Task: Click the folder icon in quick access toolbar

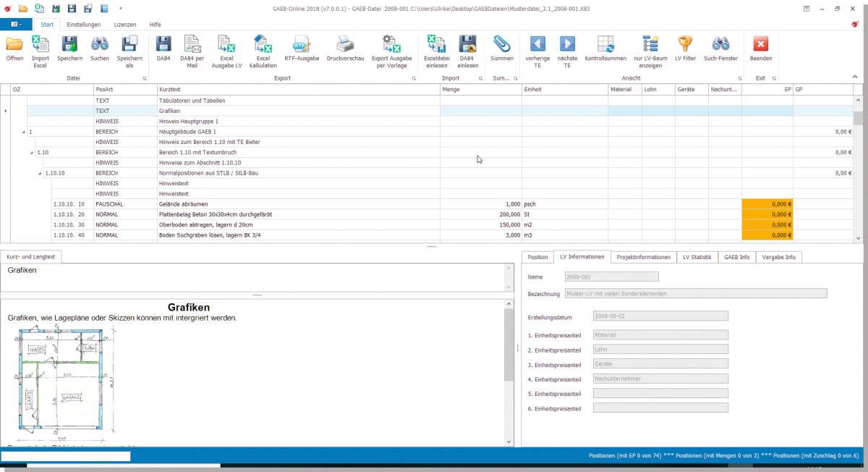Action: pos(23,9)
